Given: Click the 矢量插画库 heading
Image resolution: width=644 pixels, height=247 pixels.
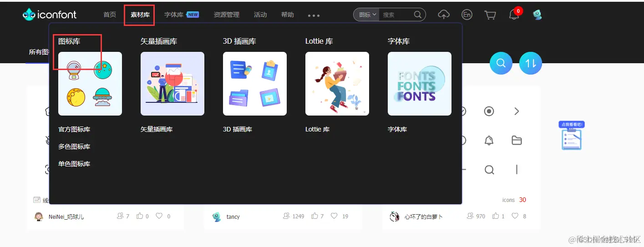Looking at the screenshot, I should coord(159,41).
